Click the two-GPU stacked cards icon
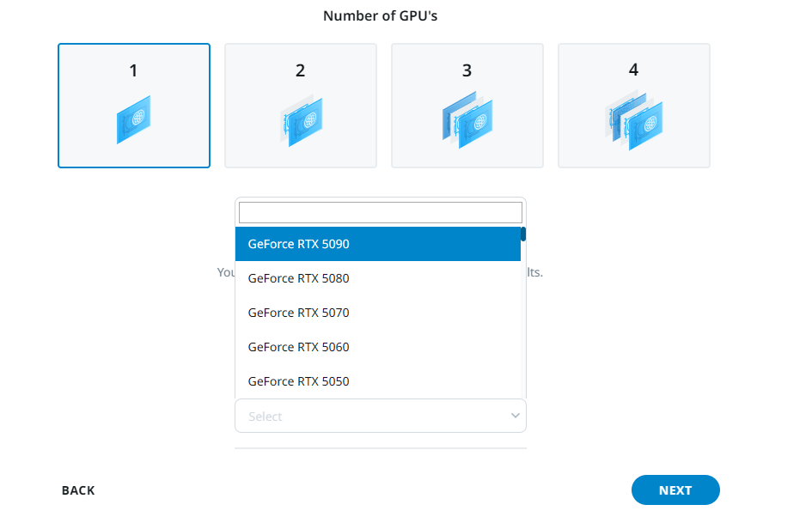Image resolution: width=812 pixels, height=523 pixels. (x=300, y=121)
